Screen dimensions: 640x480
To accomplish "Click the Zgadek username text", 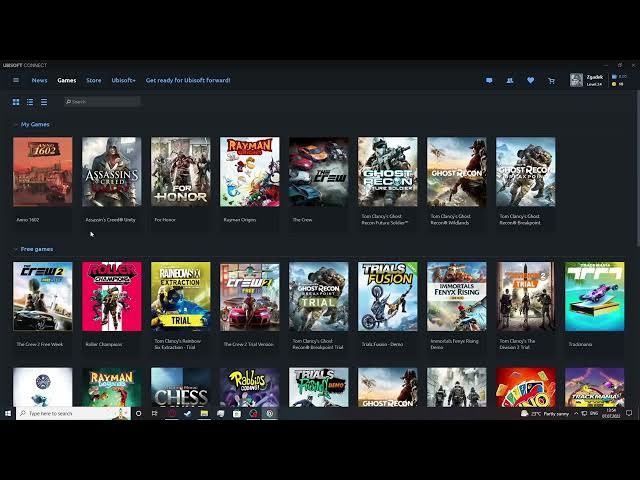I will 595,77.
